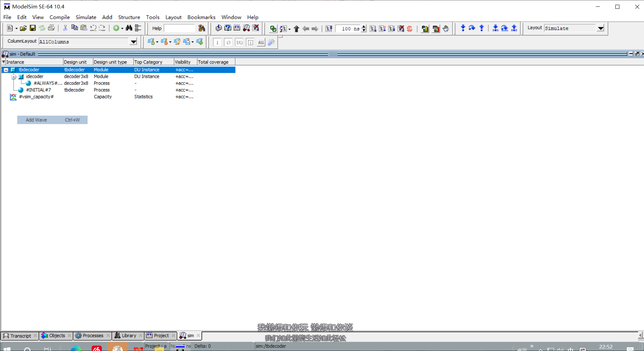Viewport: 644px width, 351px height.
Task: Toggle the Outputs filter button
Action: (228, 42)
